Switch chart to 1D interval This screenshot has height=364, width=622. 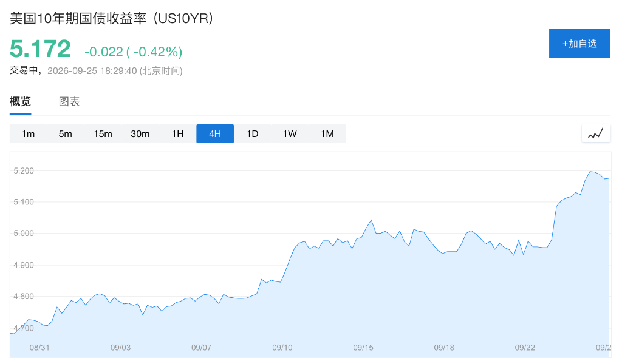pos(252,134)
